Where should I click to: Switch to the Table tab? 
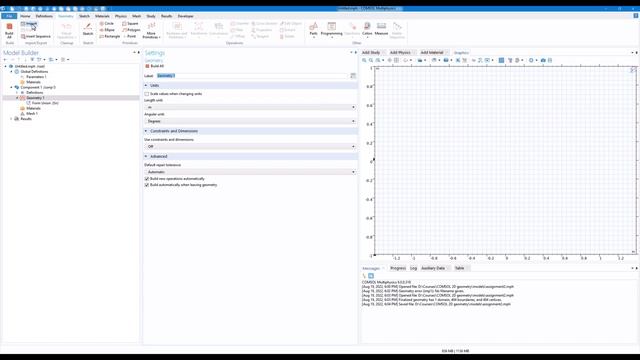click(x=460, y=268)
